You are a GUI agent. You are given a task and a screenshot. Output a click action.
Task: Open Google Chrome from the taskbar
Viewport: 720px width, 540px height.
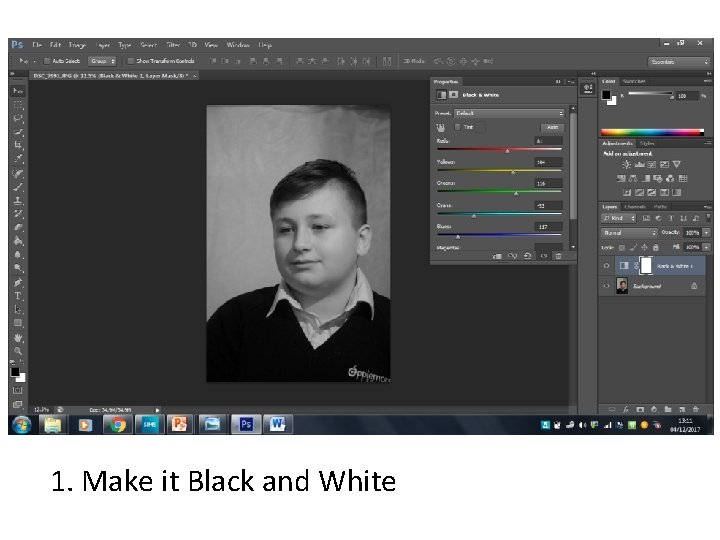[117, 425]
